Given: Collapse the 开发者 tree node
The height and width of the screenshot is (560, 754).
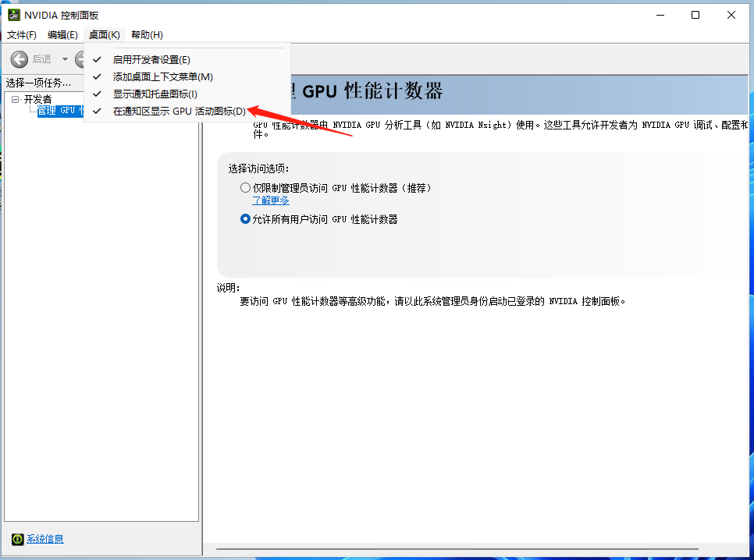Looking at the screenshot, I should pos(16,100).
